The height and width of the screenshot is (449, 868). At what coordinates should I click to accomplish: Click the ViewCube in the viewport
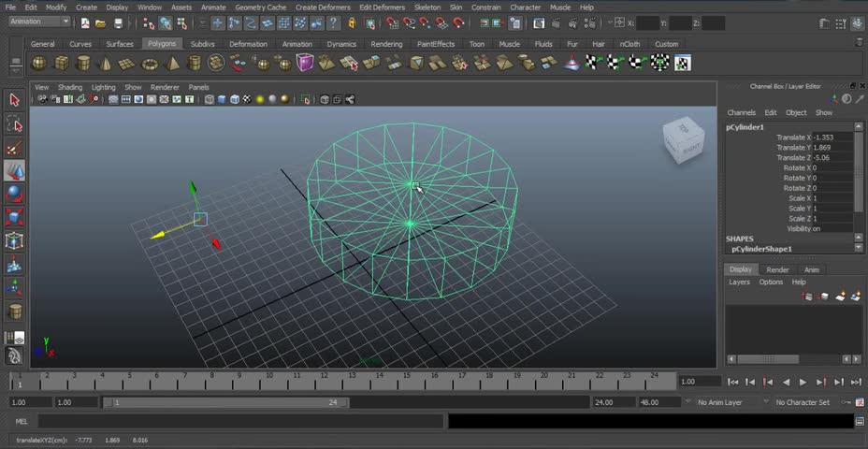[x=683, y=139]
